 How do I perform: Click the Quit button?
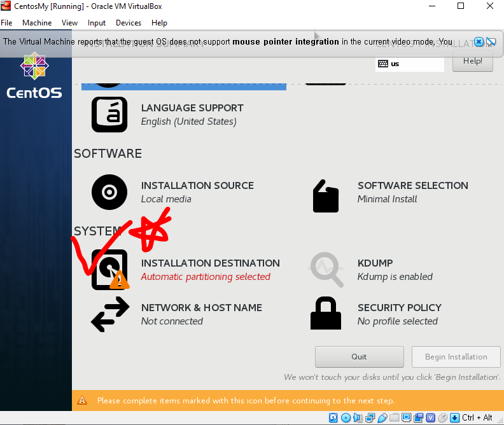360,357
